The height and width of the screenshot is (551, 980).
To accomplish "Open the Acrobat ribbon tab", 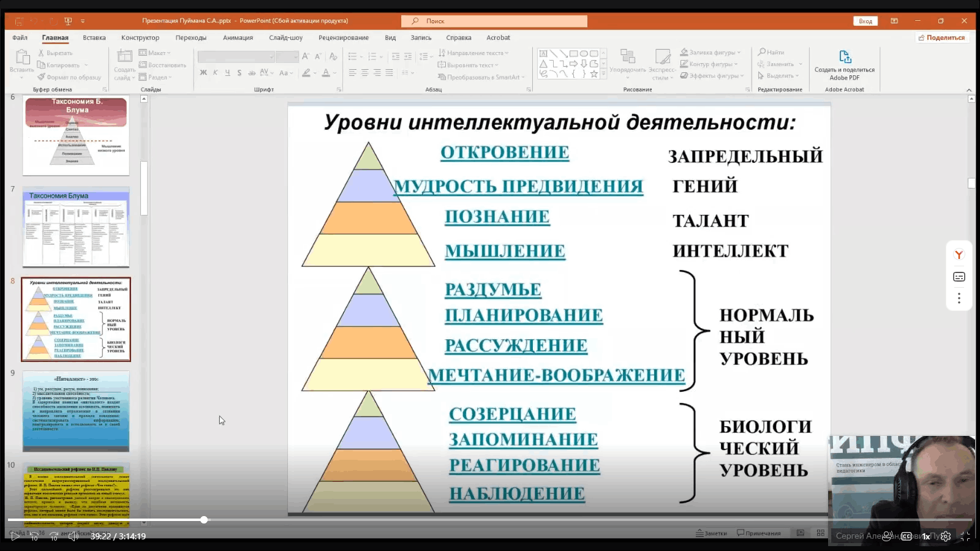I will click(498, 37).
